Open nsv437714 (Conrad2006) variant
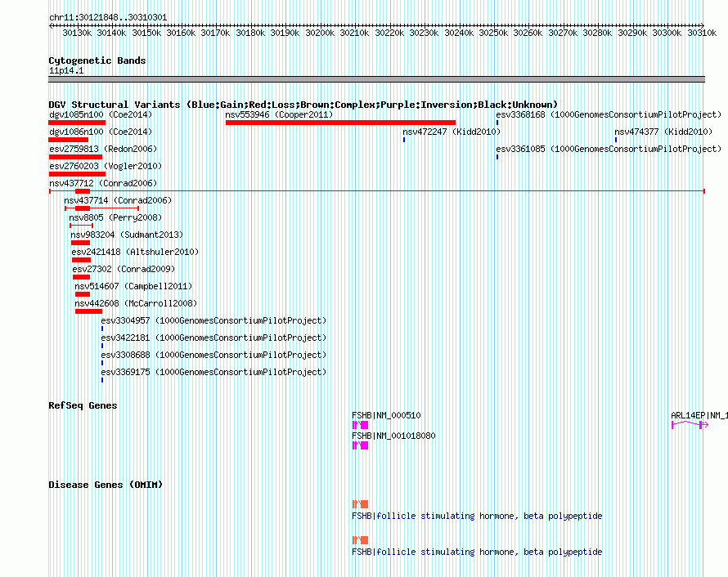728x577 pixels. tap(118, 200)
